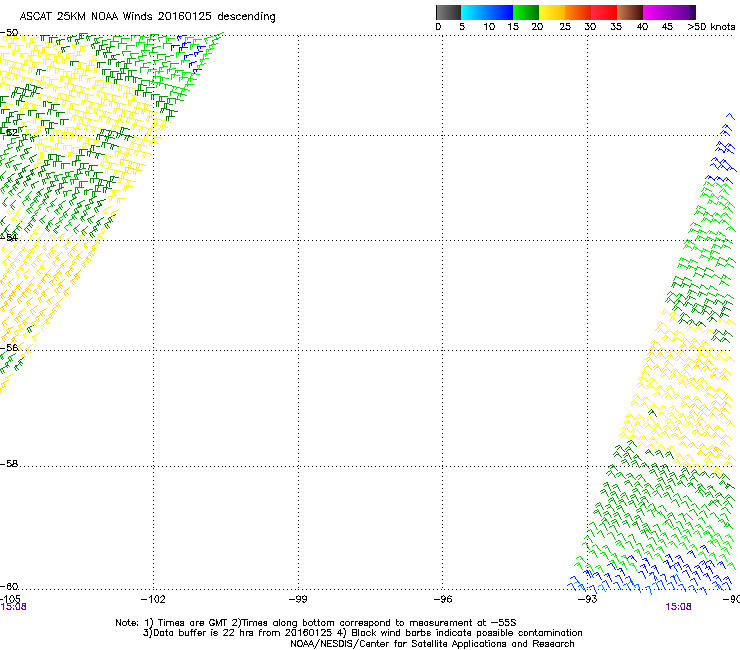740x650 pixels.
Task: Click the purple 15:08 time near -90
Action: pyautogui.click(x=678, y=607)
